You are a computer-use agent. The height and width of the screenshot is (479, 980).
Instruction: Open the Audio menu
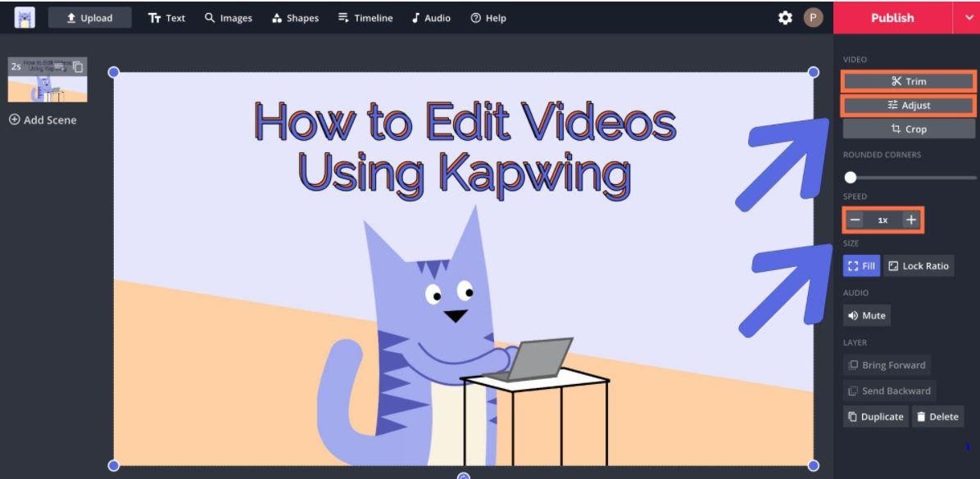(431, 18)
